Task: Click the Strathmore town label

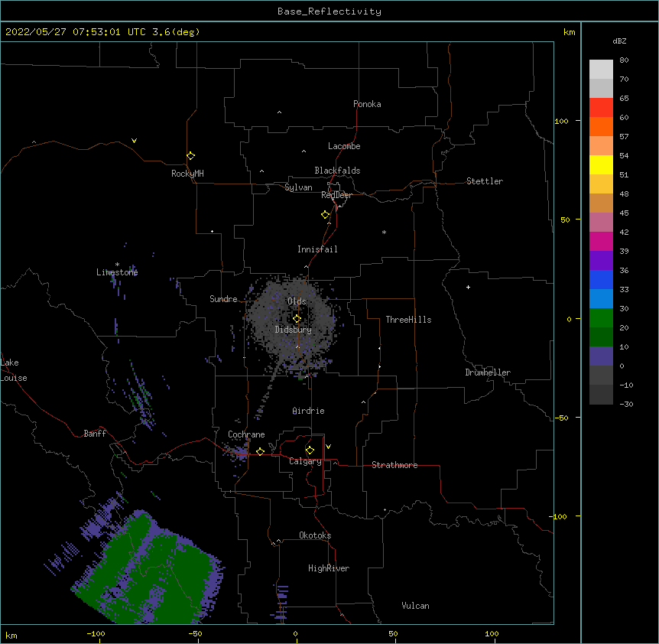Action: tap(394, 465)
